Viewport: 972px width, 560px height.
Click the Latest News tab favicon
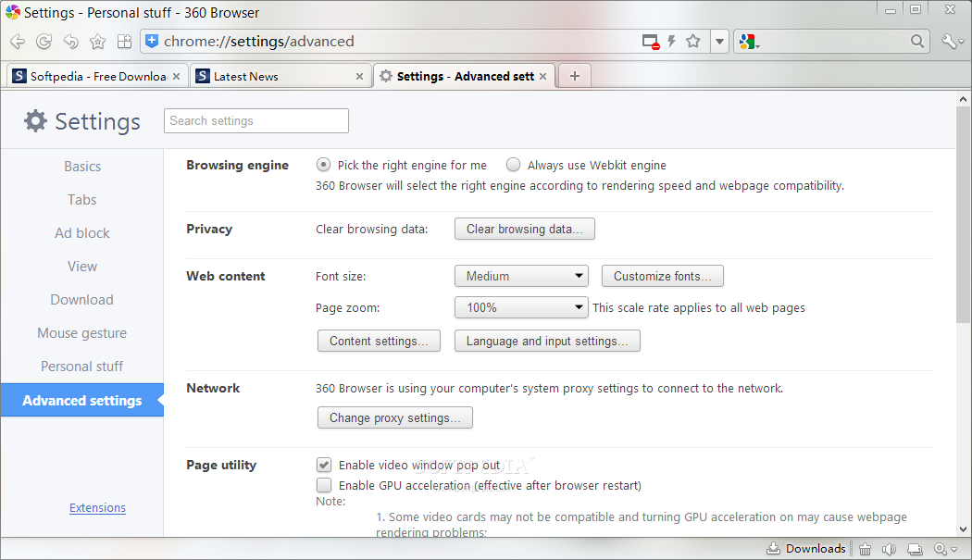point(203,76)
